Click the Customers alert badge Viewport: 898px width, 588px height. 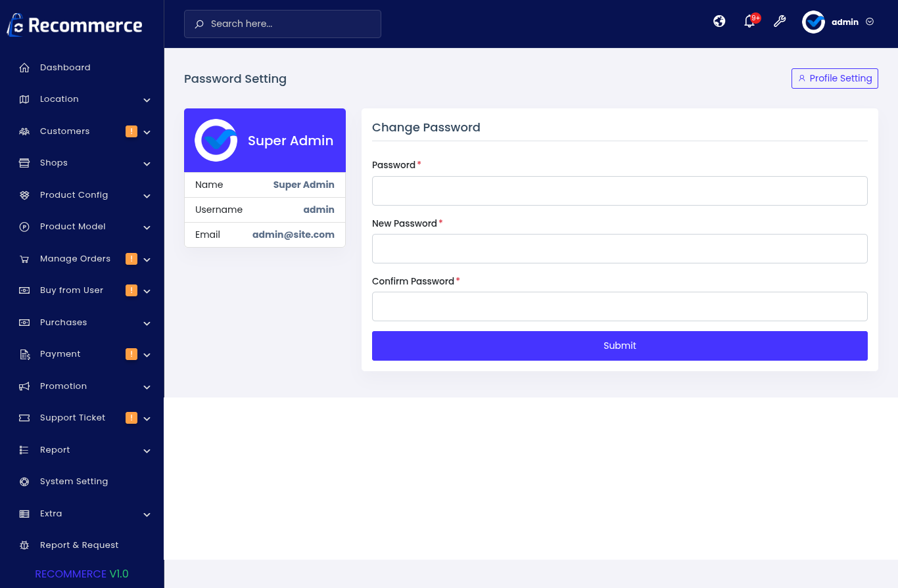[x=131, y=131]
